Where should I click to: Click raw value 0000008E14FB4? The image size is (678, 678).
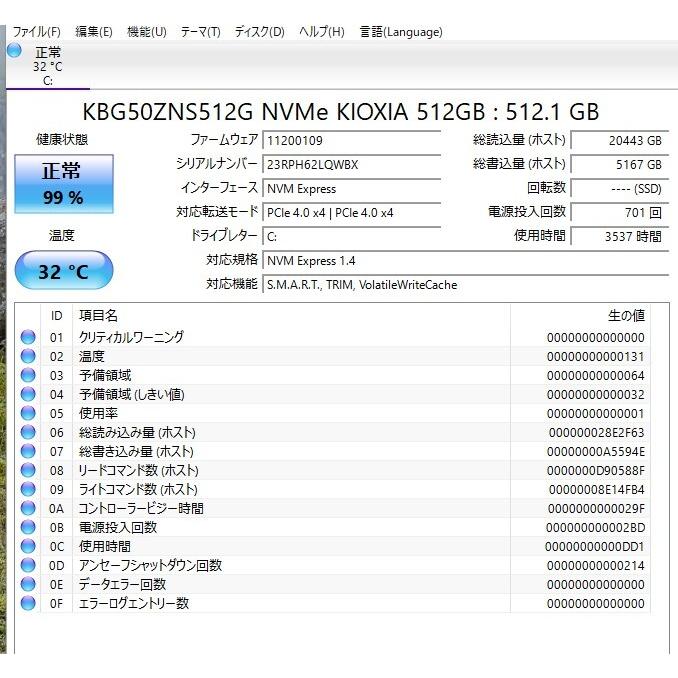coord(597,490)
